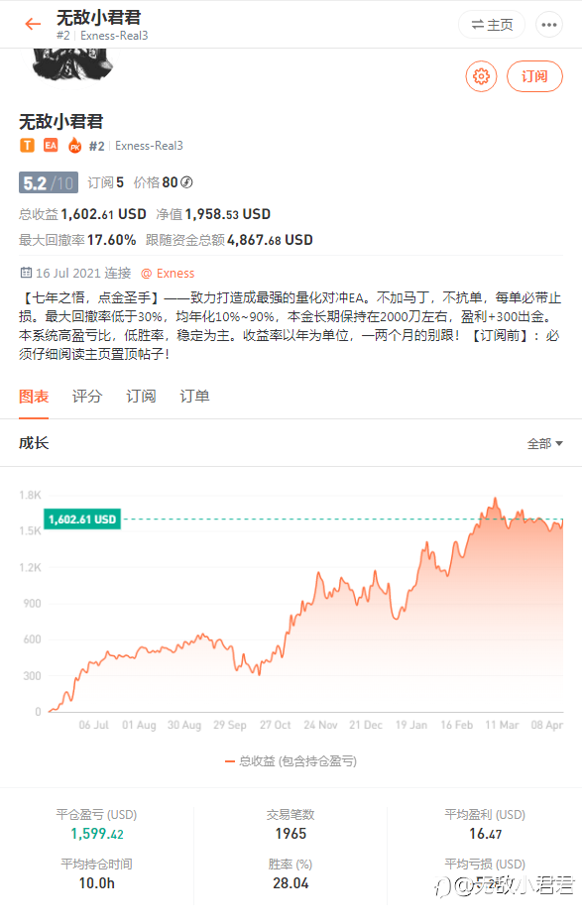This screenshot has width=582, height=924.
Task: Open the settings gear icon
Action: tap(481, 76)
